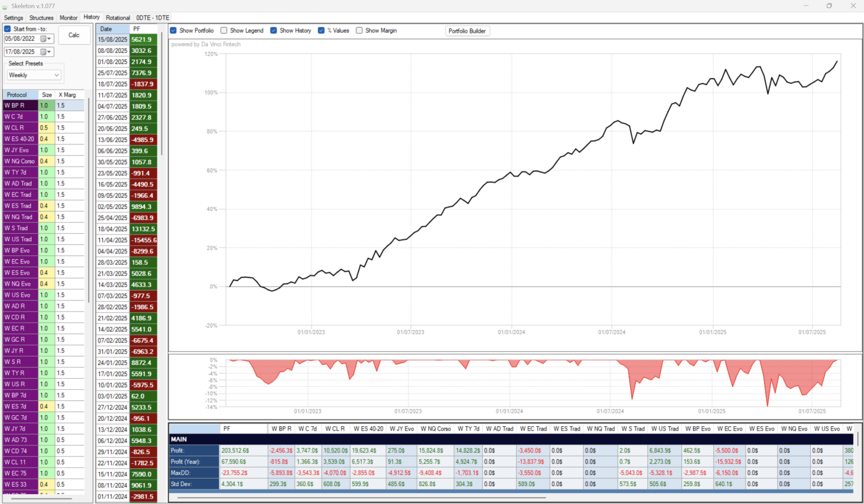Select the W NQ Corso protocol row

[20, 161]
